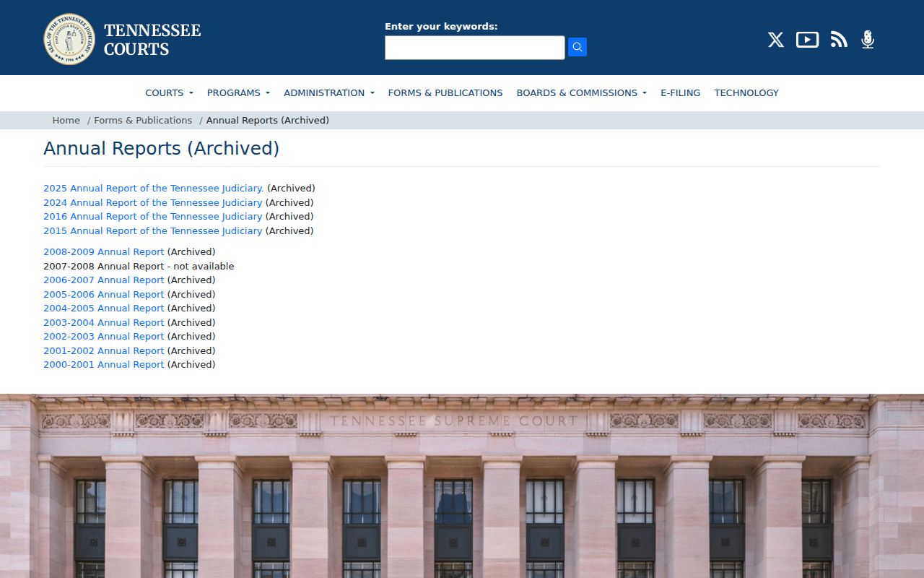Open the 2000-2001 Annual Report link
The image size is (924, 578).
tap(104, 365)
